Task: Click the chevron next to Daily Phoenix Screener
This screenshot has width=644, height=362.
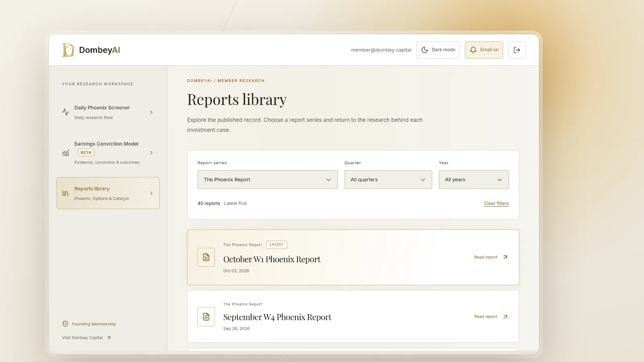Action: 151,112
